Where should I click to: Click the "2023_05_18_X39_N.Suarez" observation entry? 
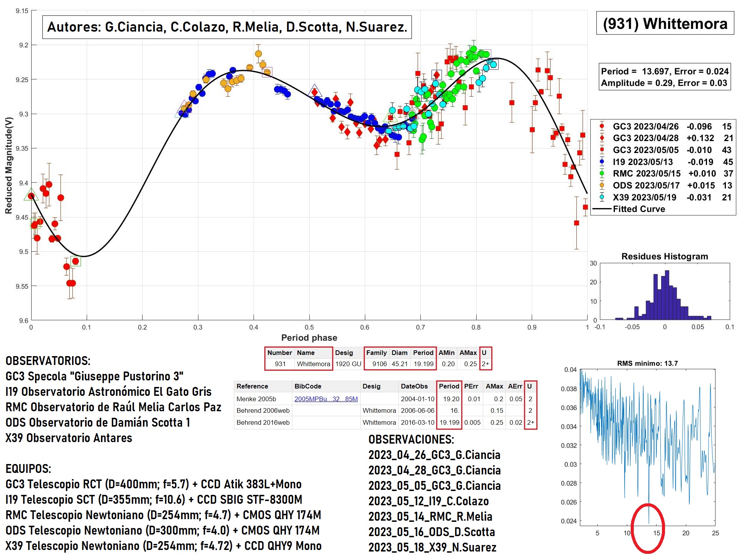pos(432,547)
